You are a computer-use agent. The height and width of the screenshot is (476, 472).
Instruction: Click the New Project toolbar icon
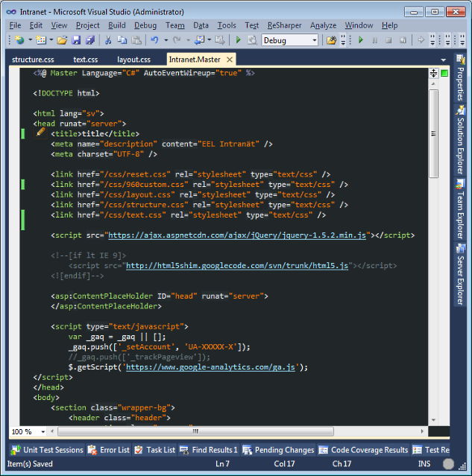point(19,39)
